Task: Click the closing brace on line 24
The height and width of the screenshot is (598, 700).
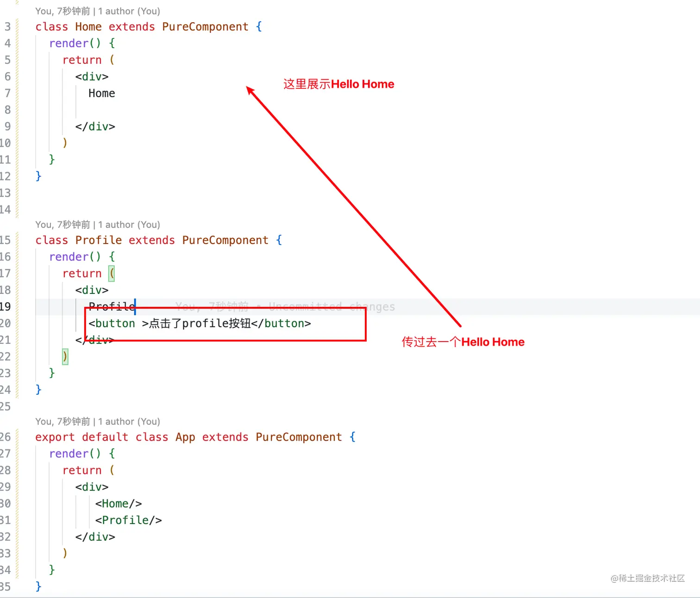Action: tap(38, 390)
